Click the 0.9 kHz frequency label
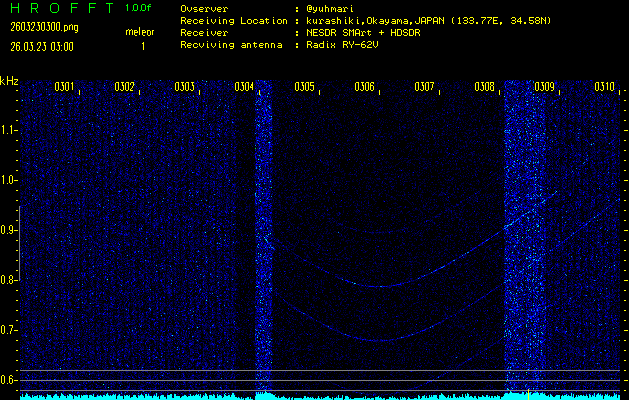The image size is (629, 400). point(9,230)
